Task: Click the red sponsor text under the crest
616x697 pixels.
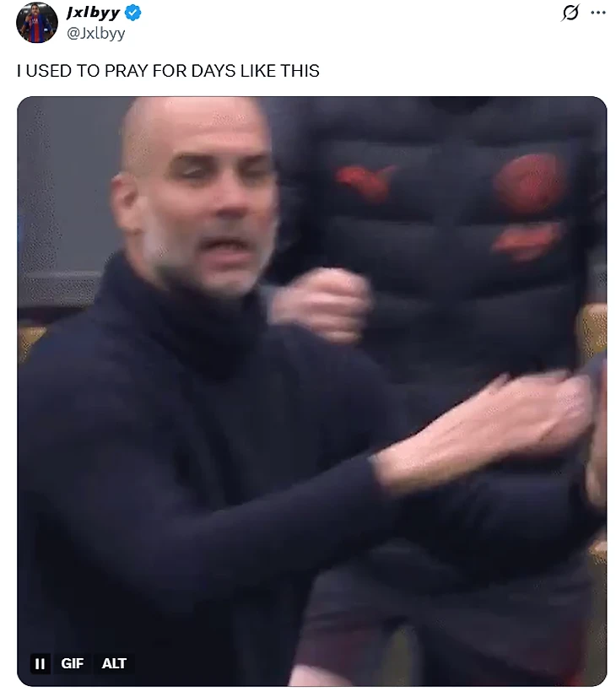Action: [525, 241]
